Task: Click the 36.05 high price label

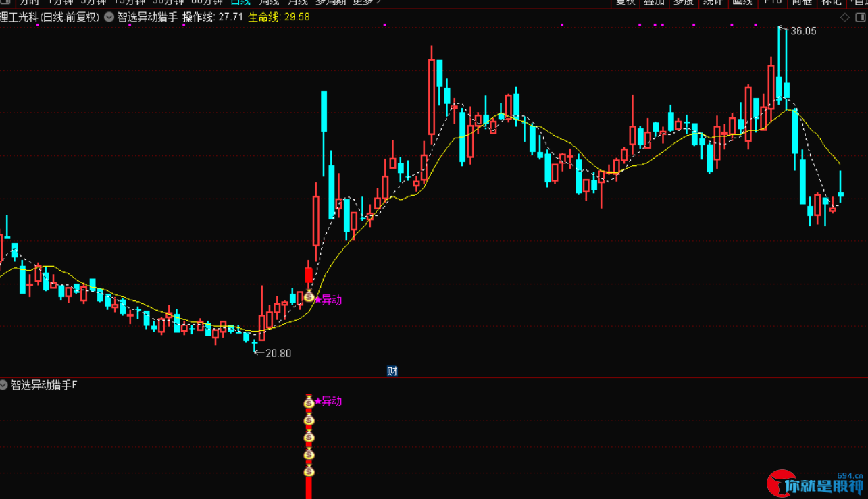Action: click(803, 31)
